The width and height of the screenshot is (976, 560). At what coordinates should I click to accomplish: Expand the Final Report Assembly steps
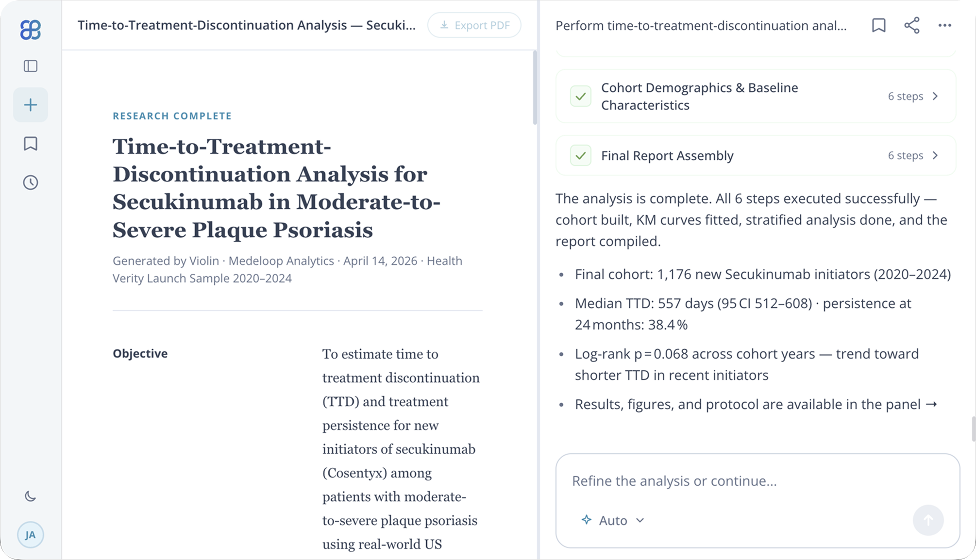click(x=936, y=155)
